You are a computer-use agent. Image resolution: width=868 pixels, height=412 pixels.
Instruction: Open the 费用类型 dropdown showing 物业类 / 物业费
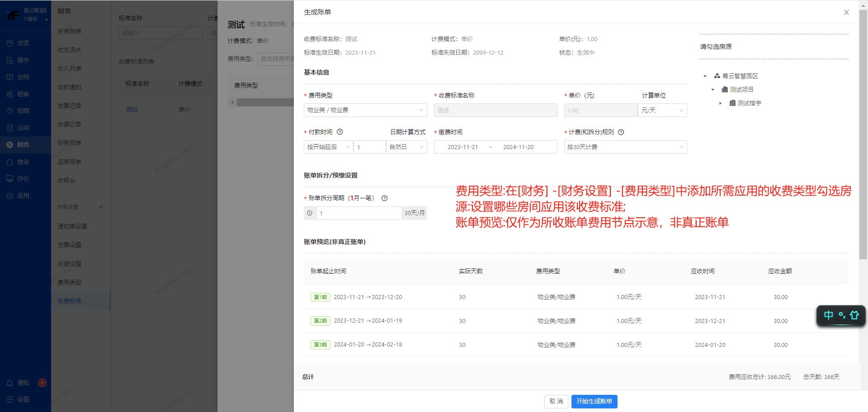[365, 110]
